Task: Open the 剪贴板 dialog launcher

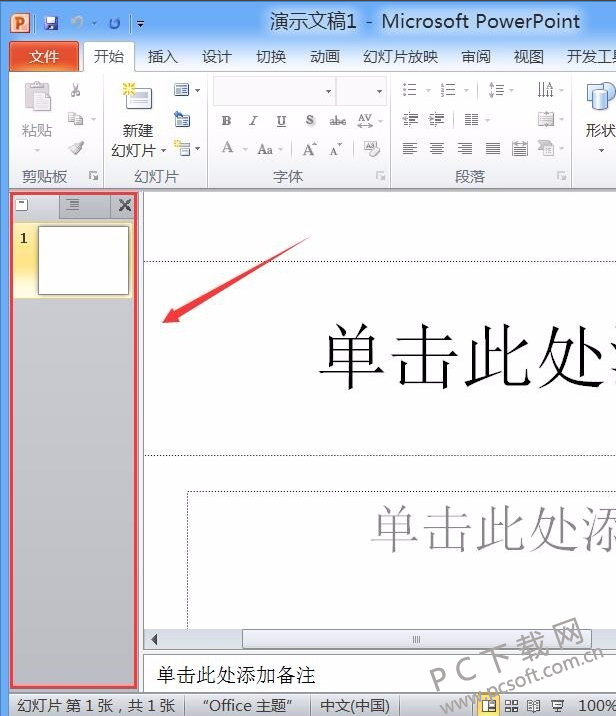Action: 94,175
